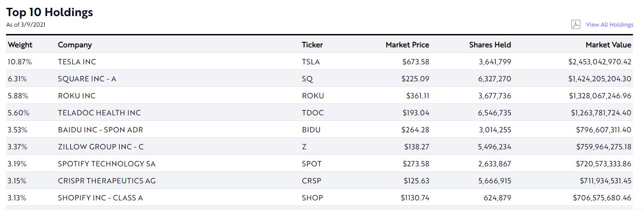This screenshot has width=644, height=210.
Task: Click SHOPIFY INC - CLASS A entry
Action: (100, 198)
